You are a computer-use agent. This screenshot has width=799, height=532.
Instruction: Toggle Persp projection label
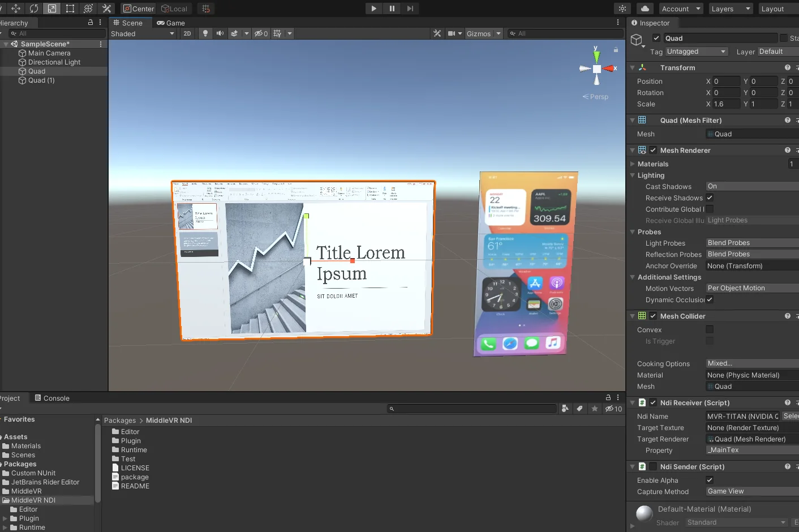[x=596, y=97]
